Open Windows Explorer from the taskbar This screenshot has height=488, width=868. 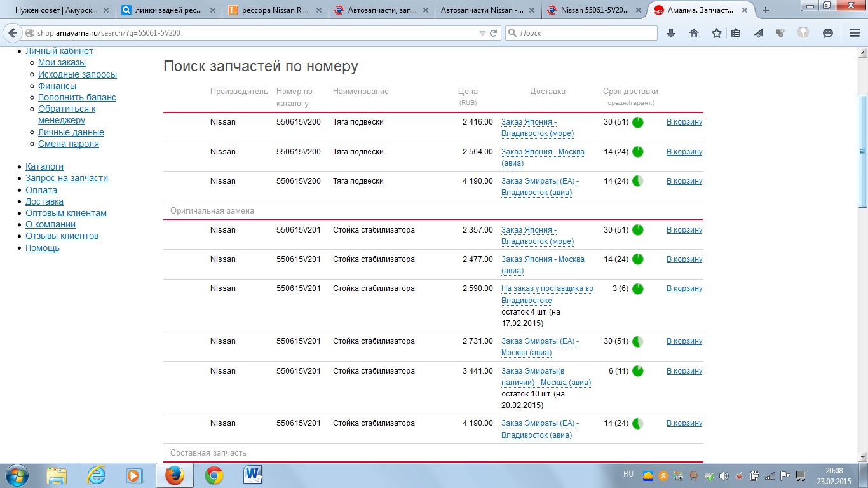[x=57, y=475]
